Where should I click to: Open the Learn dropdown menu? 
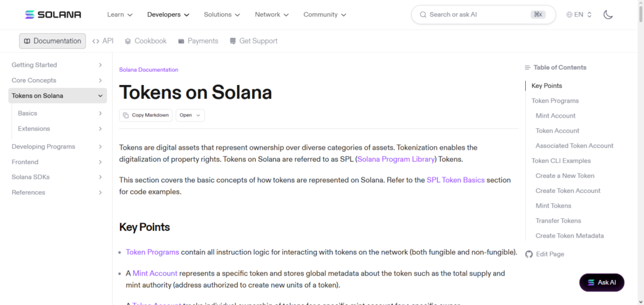pyautogui.click(x=119, y=14)
